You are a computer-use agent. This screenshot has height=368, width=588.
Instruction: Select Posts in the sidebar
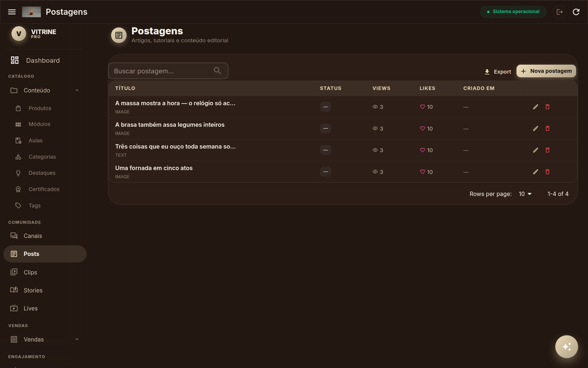(45, 254)
